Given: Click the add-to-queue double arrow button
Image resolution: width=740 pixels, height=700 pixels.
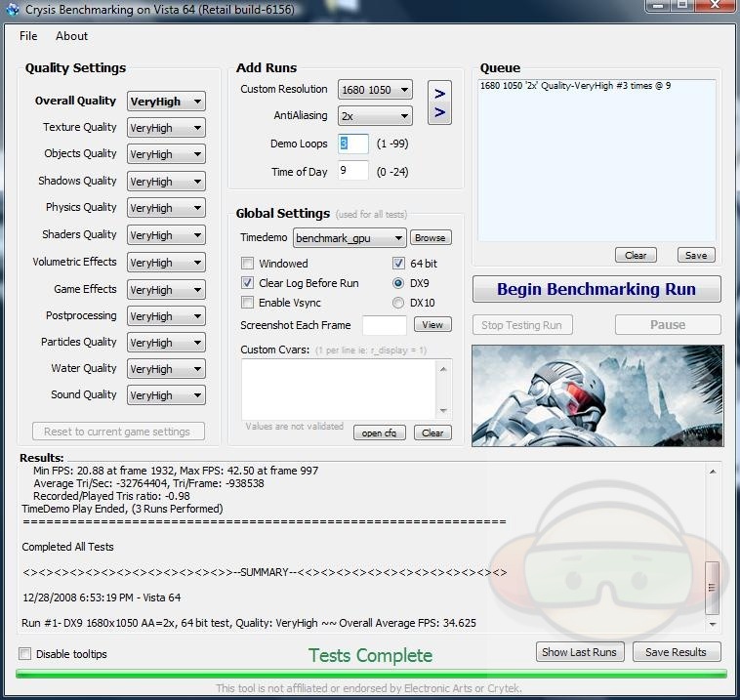Looking at the screenshot, I should [x=439, y=103].
